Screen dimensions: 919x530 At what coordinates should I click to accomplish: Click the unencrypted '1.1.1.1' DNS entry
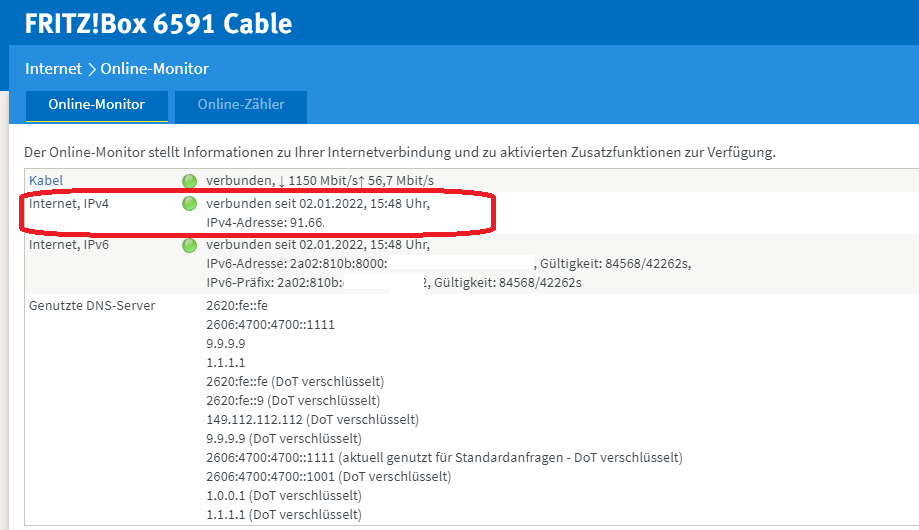226,362
